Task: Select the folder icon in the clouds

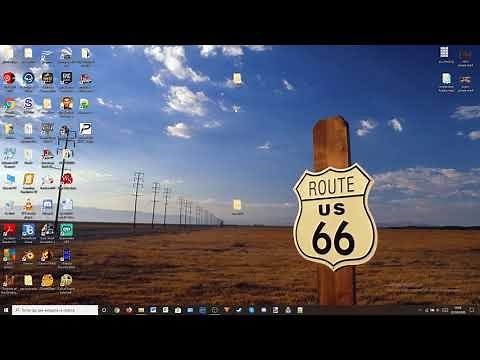Action: point(237,79)
